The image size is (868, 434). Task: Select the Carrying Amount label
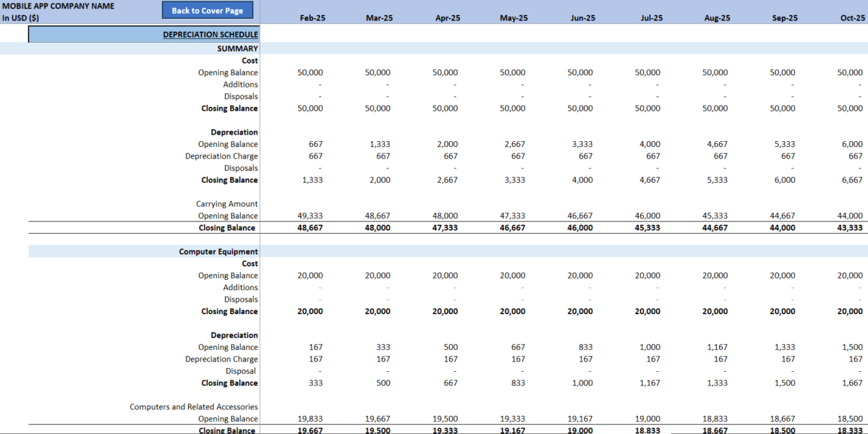click(x=226, y=204)
